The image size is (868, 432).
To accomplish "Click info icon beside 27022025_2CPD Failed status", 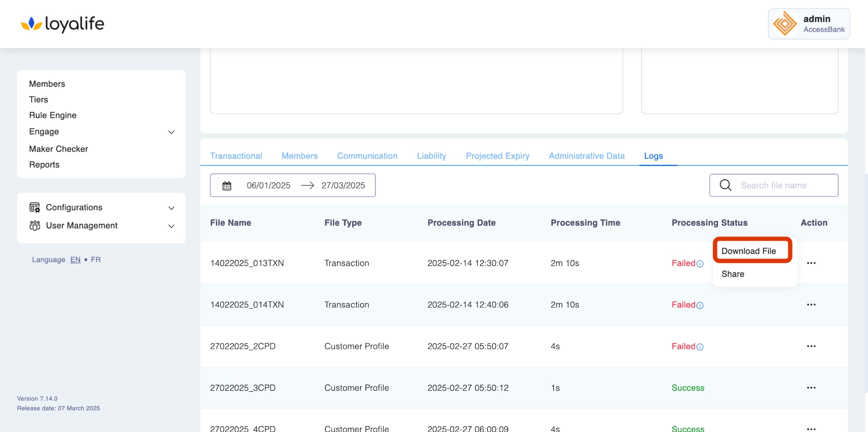I will [700, 347].
